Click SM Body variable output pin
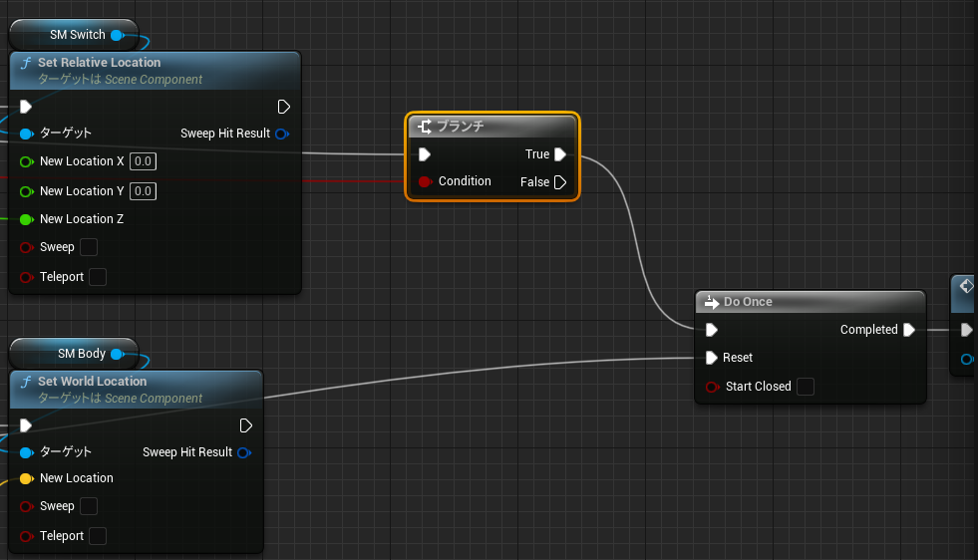This screenshot has height=560, width=978. click(117, 354)
